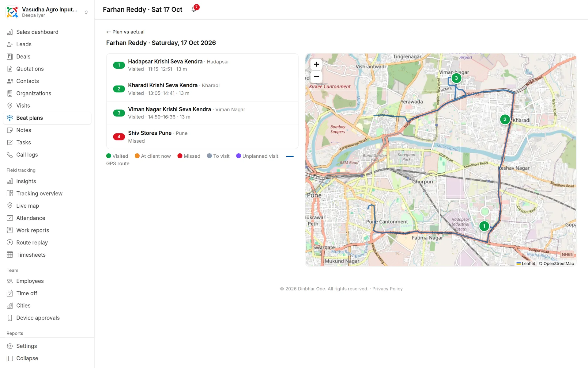Open Live map menu item

click(47, 206)
